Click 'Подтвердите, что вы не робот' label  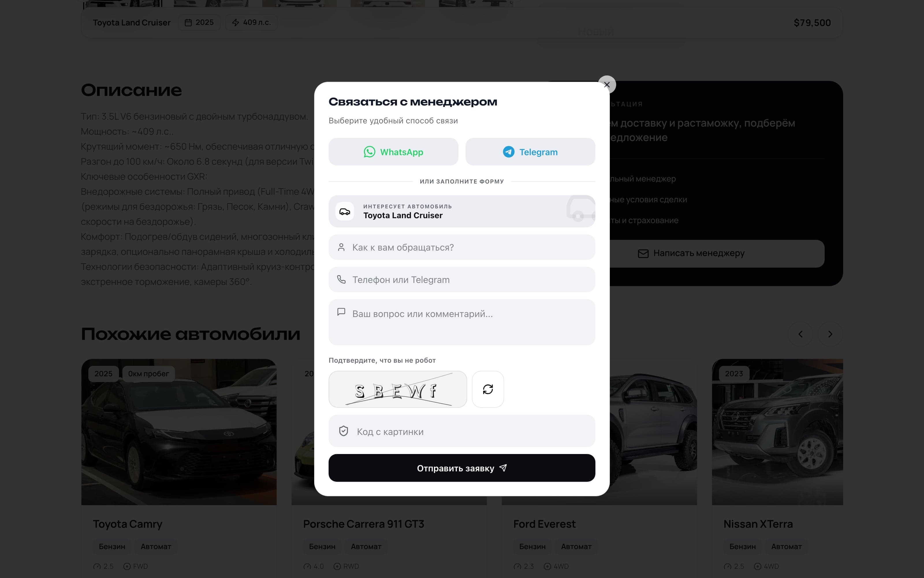382,360
